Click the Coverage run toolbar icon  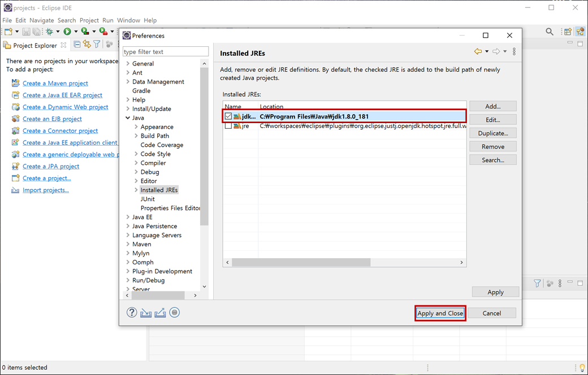(85, 32)
